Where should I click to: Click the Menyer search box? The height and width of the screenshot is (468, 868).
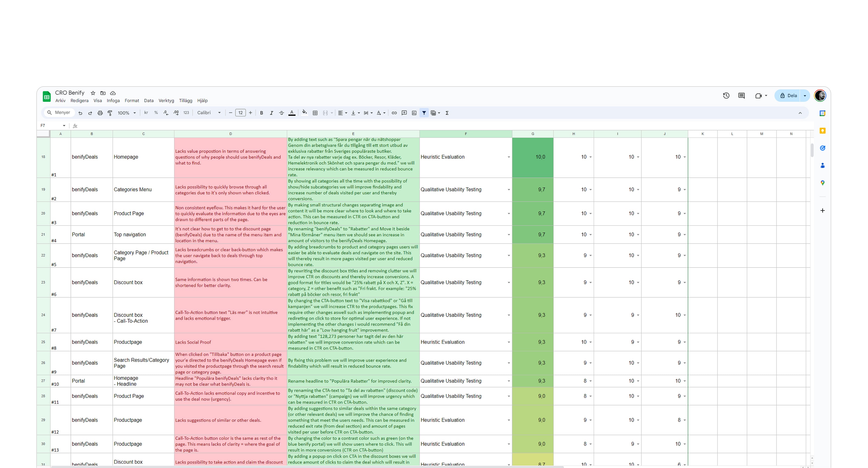pyautogui.click(x=59, y=113)
